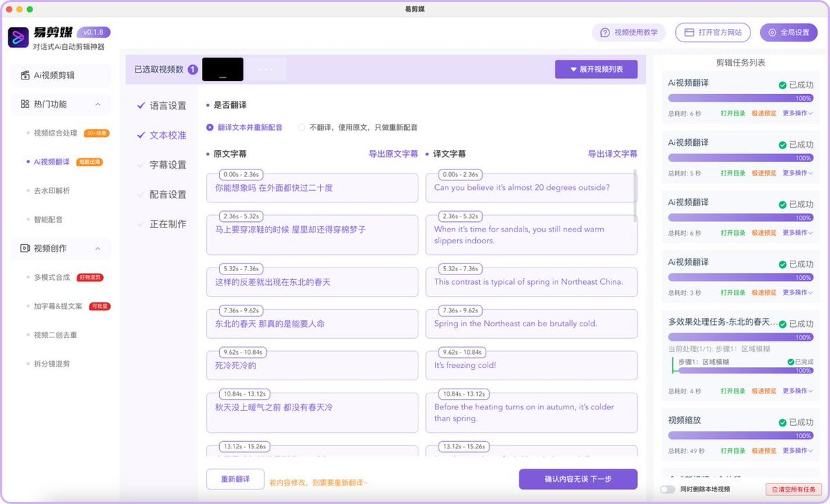
Task: Expand the video list with 展开视频列表
Action: click(596, 69)
